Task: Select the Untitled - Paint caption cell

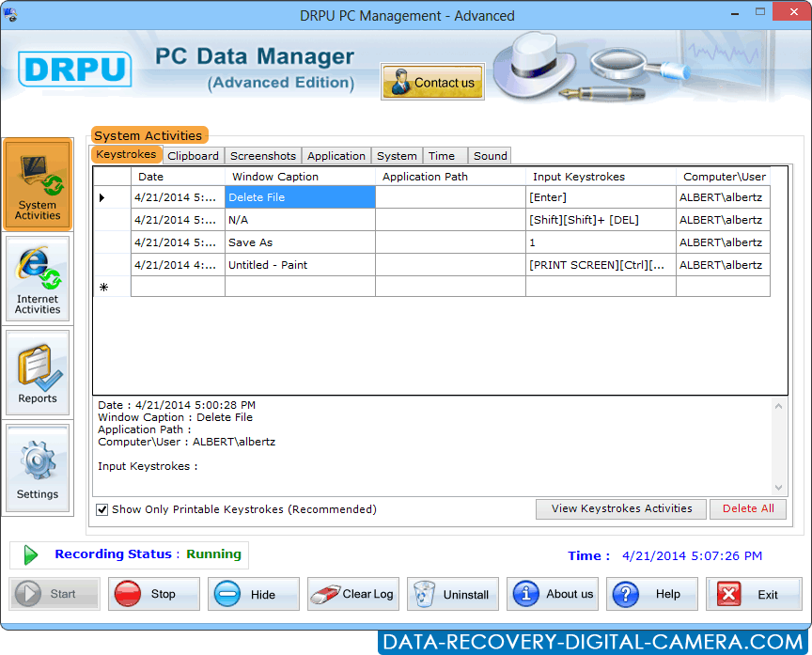Action: click(x=300, y=265)
